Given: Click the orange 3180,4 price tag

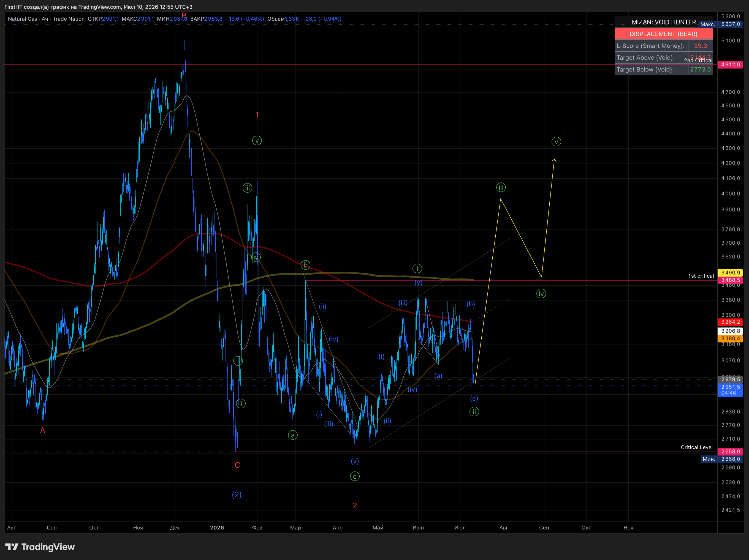Looking at the screenshot, I should tap(730, 338).
